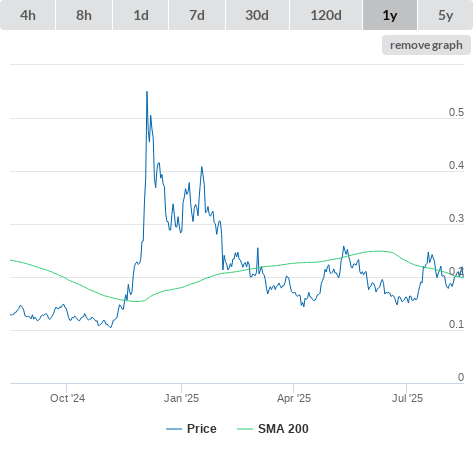Click the price peak above 0.5
This screenshot has width=474, height=455.
[x=147, y=92]
